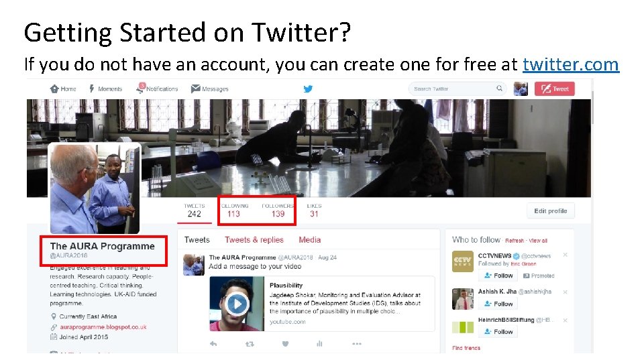Dismiss Ashish K. Jha suggestion
This screenshot has width=644, height=362.
[565, 292]
